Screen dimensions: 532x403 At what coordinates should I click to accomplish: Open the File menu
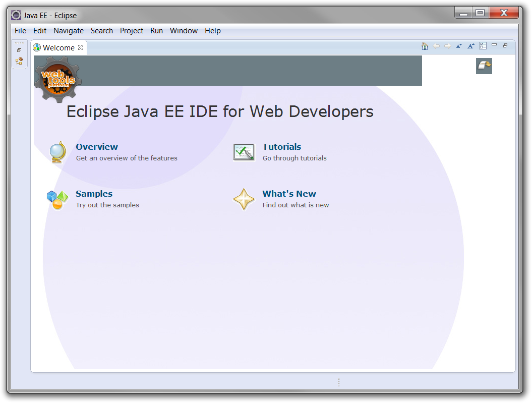tap(20, 31)
